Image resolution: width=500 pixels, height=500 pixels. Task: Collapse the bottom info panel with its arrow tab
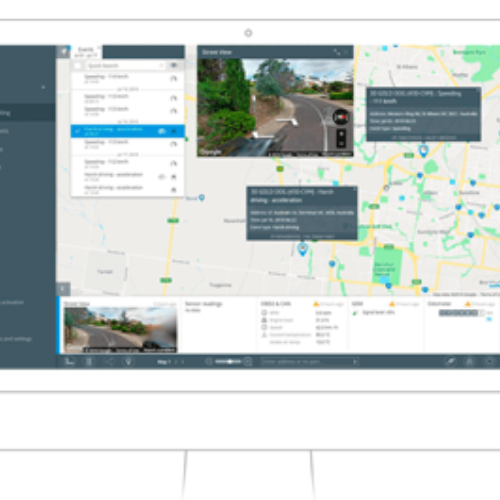63,289
